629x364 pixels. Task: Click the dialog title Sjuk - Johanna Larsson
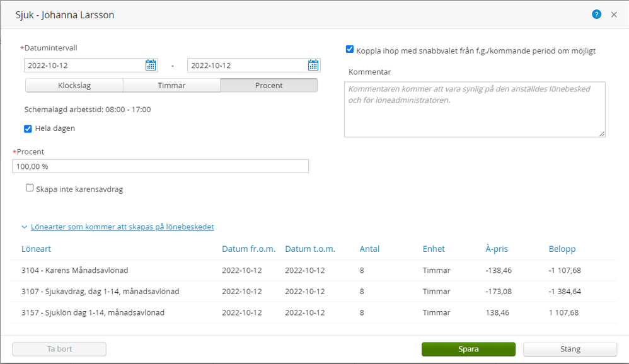click(x=65, y=15)
